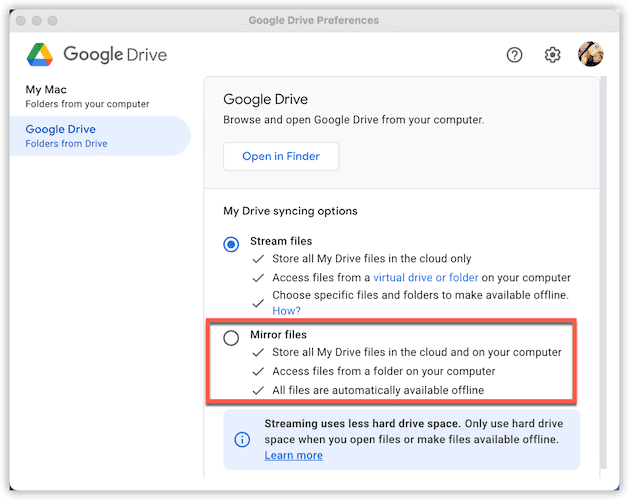This screenshot has width=629, height=500.
Task: Click the red close window button
Action: (x=20, y=20)
